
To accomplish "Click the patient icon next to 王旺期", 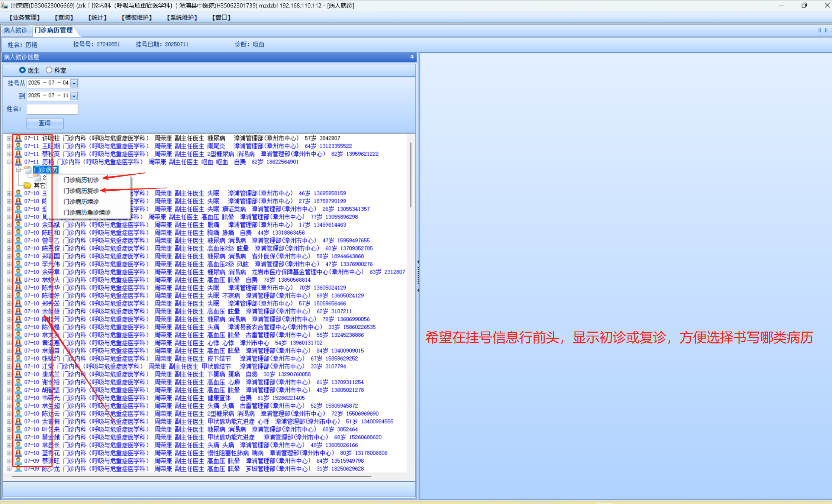I will pyautogui.click(x=18, y=146).
